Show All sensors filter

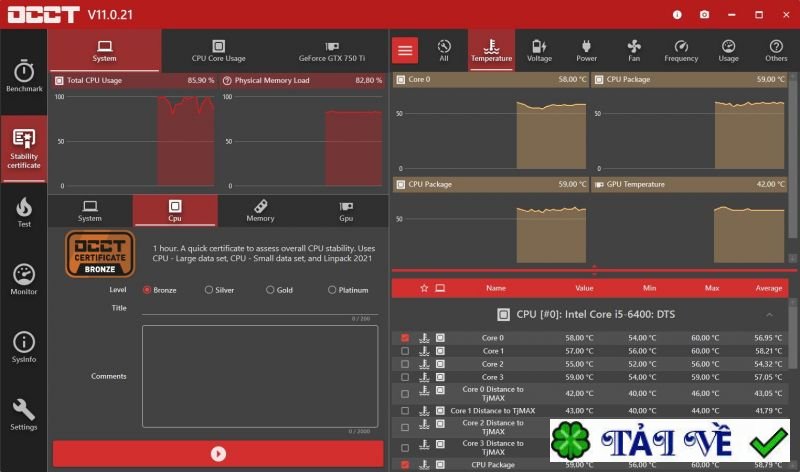click(444, 51)
